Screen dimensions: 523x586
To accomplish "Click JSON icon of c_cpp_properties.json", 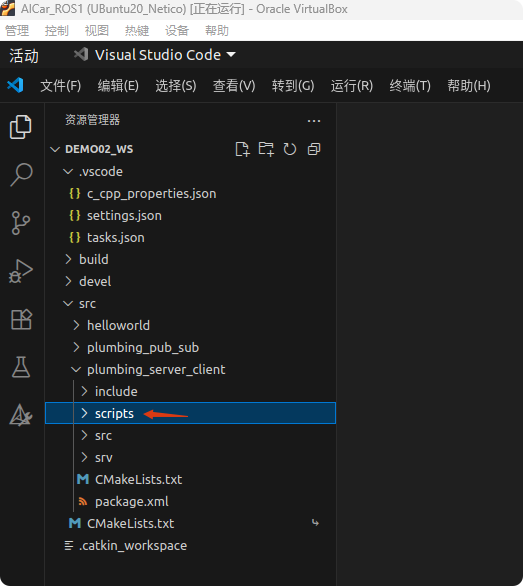I will coord(75,194).
